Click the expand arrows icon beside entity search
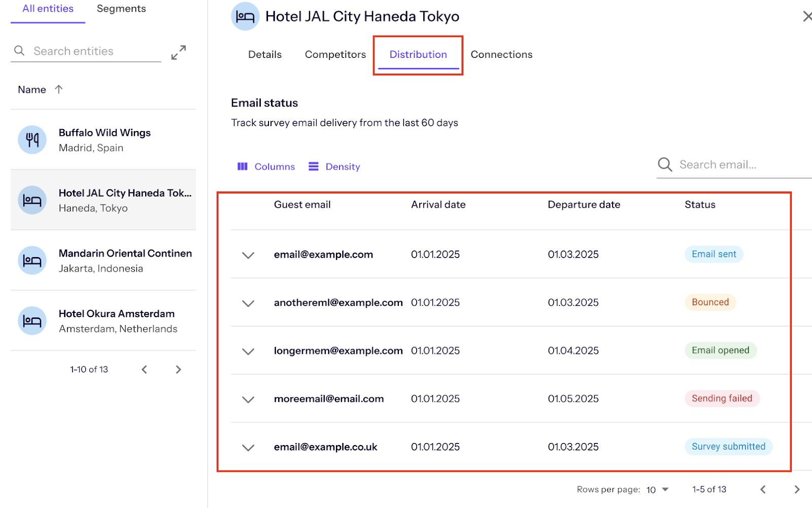This screenshot has height=508, width=812. [x=179, y=52]
